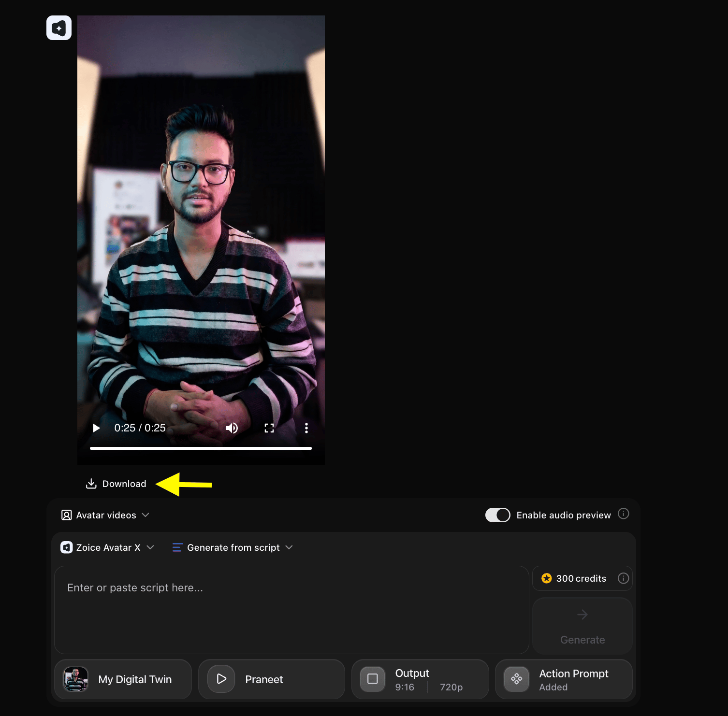
Task: Open the video in fullscreen
Action: 269,428
